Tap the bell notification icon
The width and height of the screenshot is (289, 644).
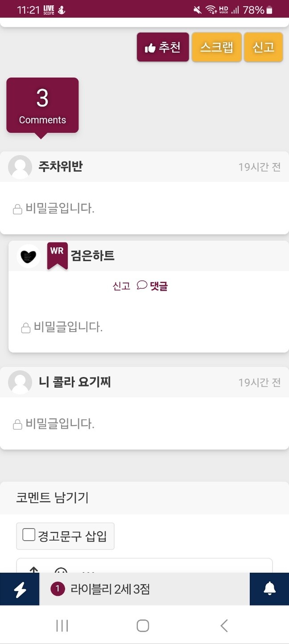point(269,589)
